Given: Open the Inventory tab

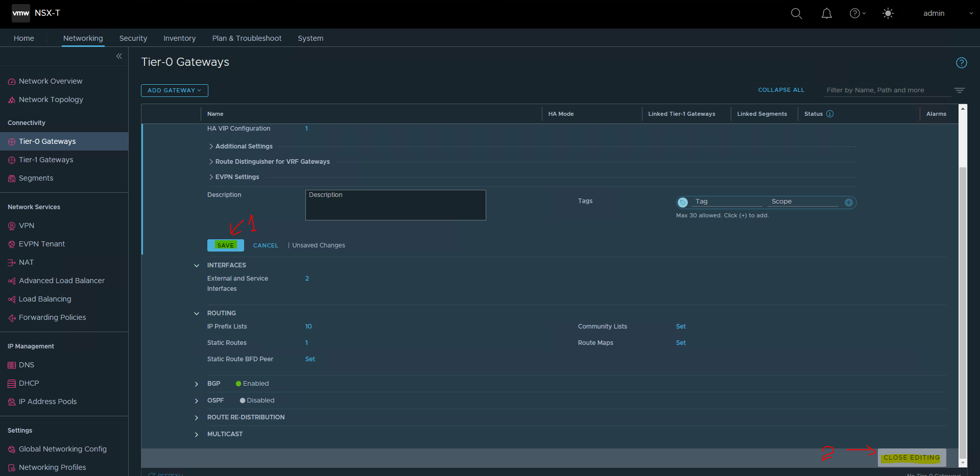Looking at the screenshot, I should [180, 38].
